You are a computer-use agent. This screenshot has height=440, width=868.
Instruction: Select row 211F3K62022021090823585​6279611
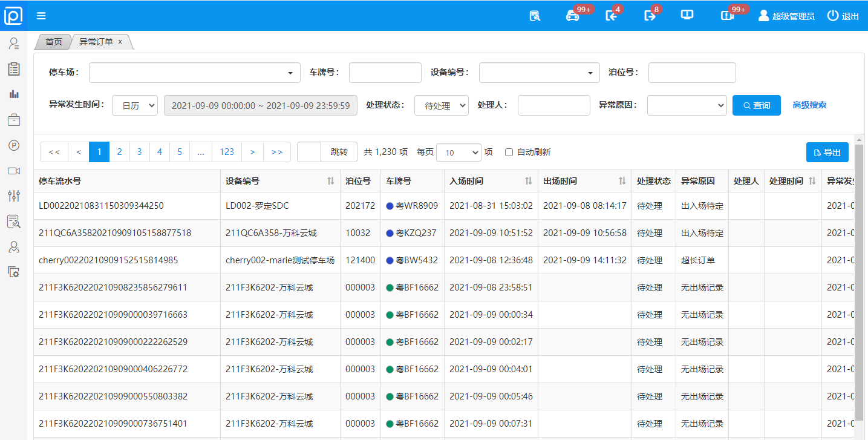445,287
